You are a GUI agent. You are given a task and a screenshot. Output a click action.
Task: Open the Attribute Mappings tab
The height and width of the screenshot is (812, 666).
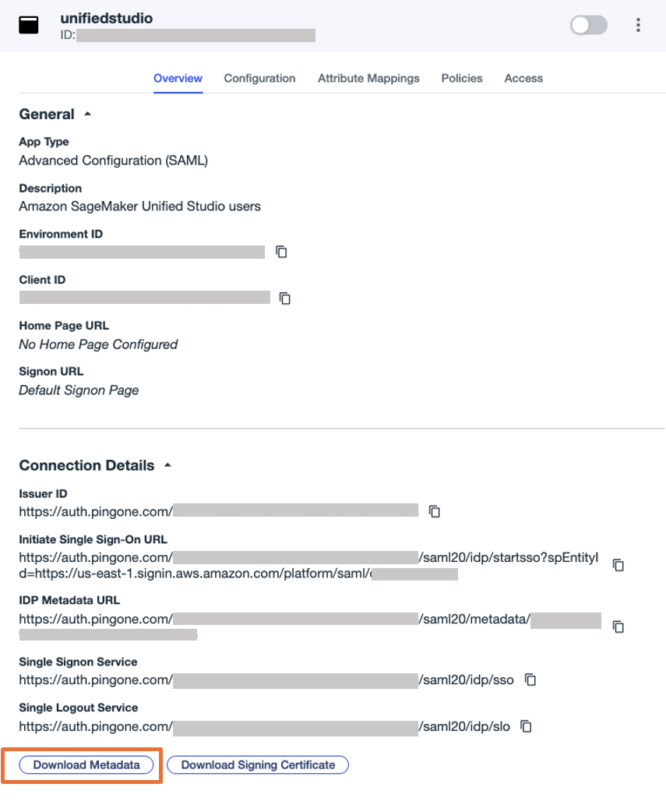pos(368,78)
